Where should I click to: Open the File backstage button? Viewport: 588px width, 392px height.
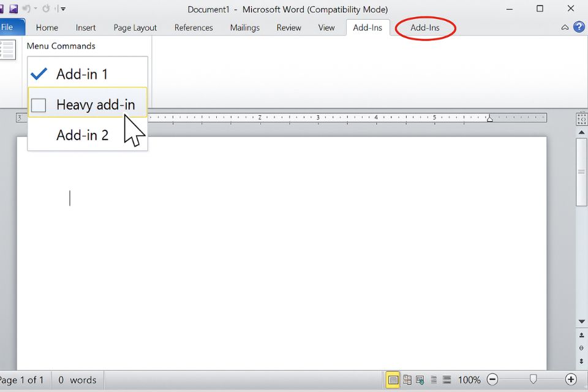9,28
